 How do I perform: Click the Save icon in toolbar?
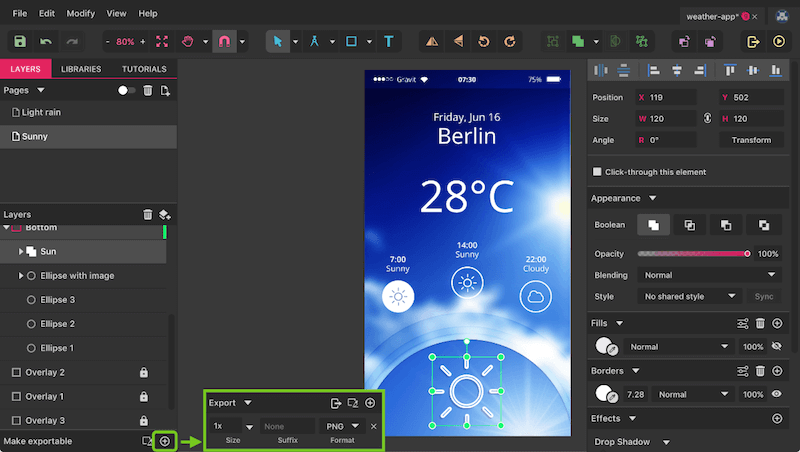[x=20, y=42]
